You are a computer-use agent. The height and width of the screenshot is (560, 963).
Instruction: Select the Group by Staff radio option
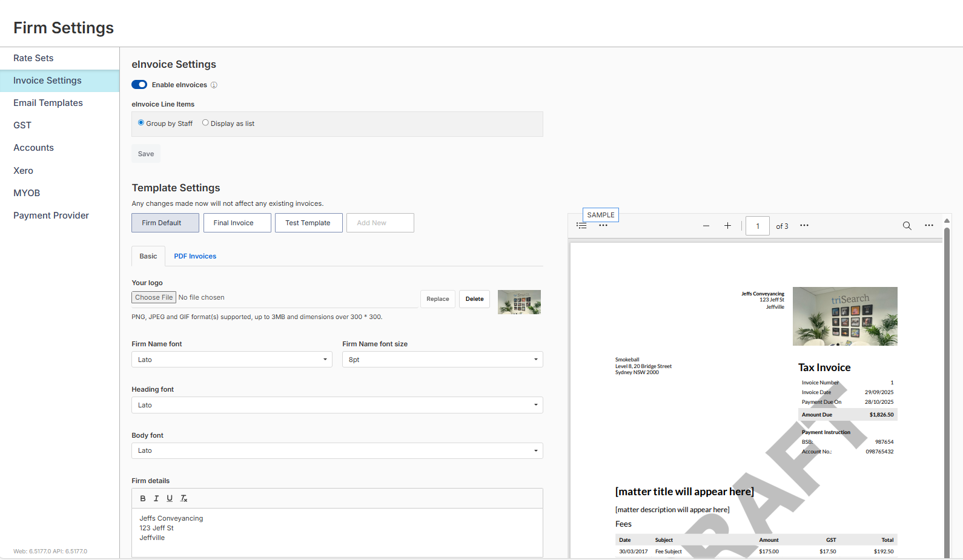(x=141, y=123)
